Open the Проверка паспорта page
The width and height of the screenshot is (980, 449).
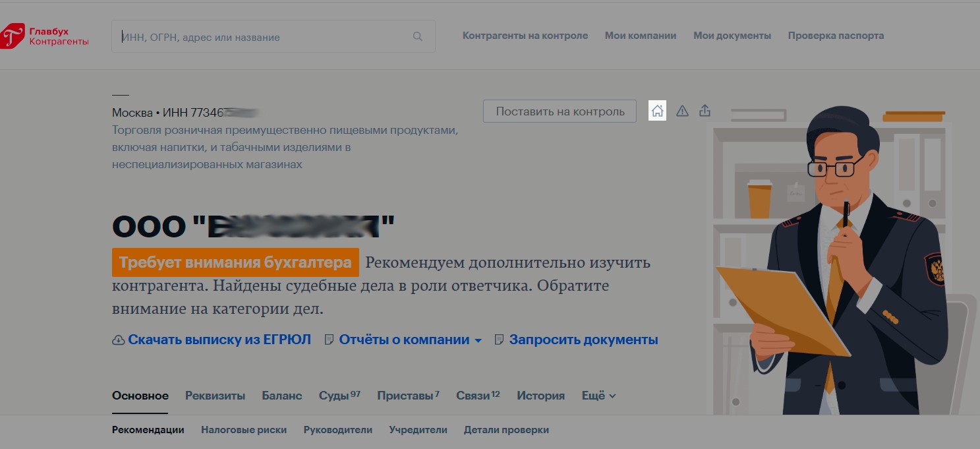click(836, 36)
